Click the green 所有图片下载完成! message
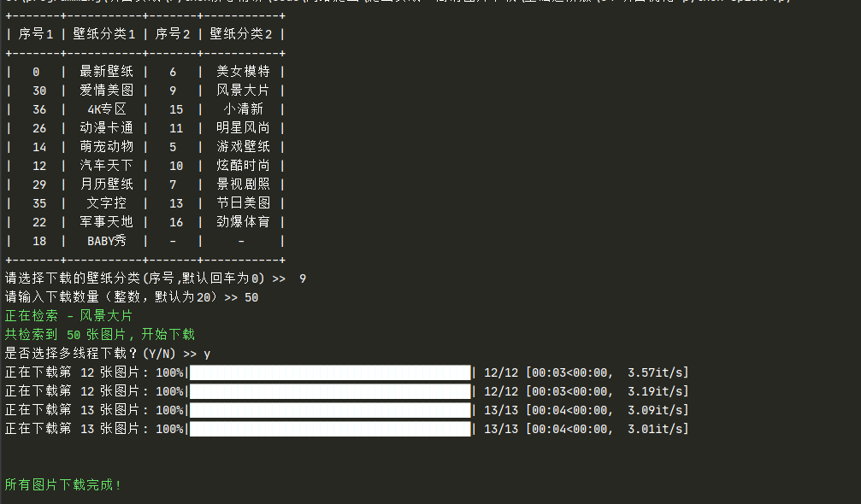Viewport: 861px width, 504px height. (62, 485)
